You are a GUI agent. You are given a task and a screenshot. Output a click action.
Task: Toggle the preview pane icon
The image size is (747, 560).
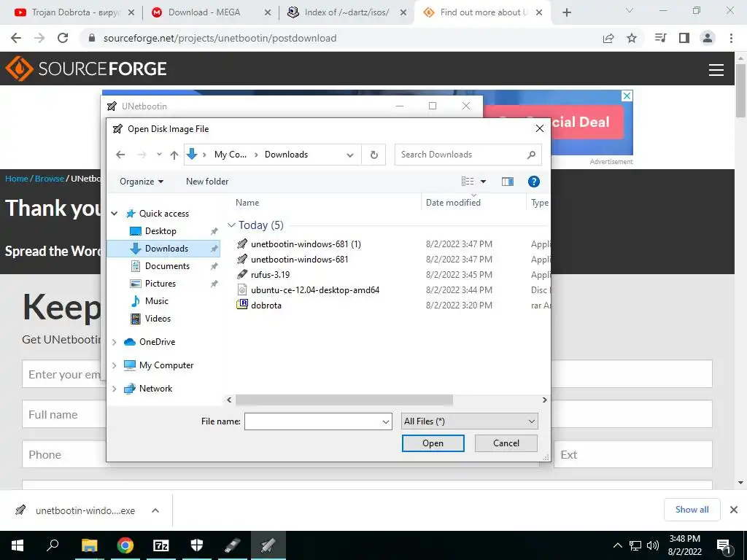point(508,182)
